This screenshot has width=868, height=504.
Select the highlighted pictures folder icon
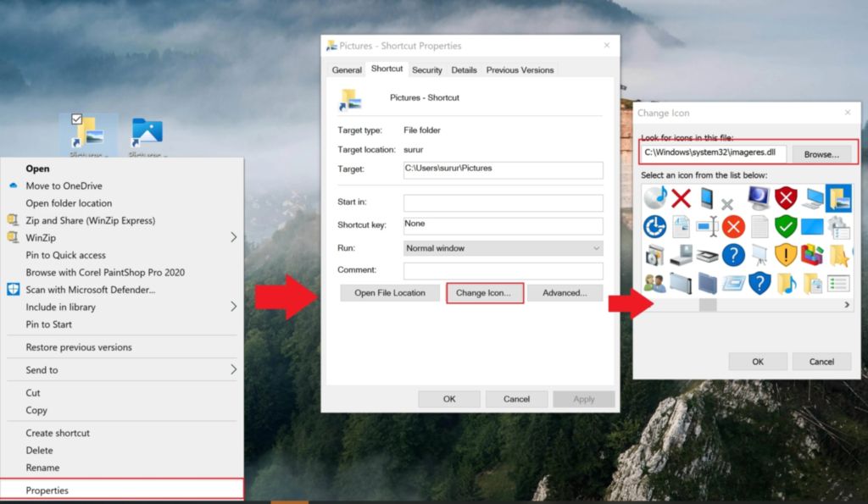click(x=838, y=198)
